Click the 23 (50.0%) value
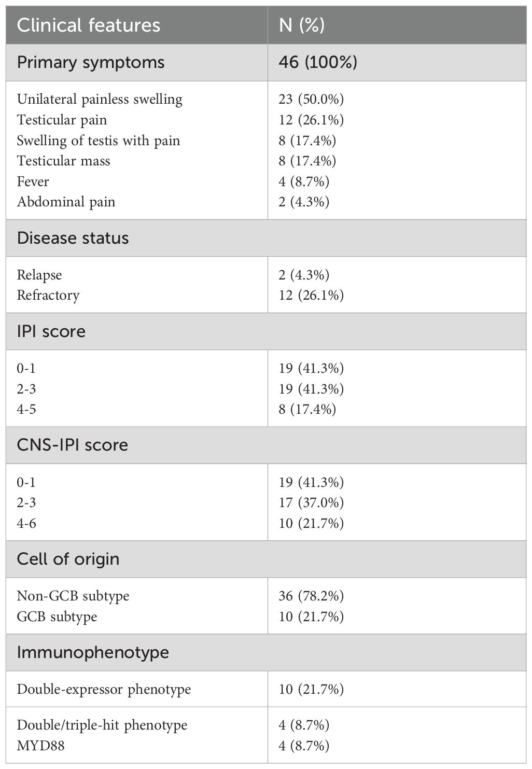 [x=311, y=99]
